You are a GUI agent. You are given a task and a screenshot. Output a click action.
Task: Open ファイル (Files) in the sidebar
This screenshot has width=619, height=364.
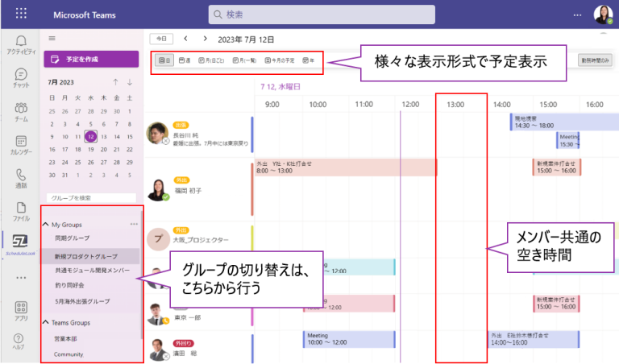tap(21, 212)
